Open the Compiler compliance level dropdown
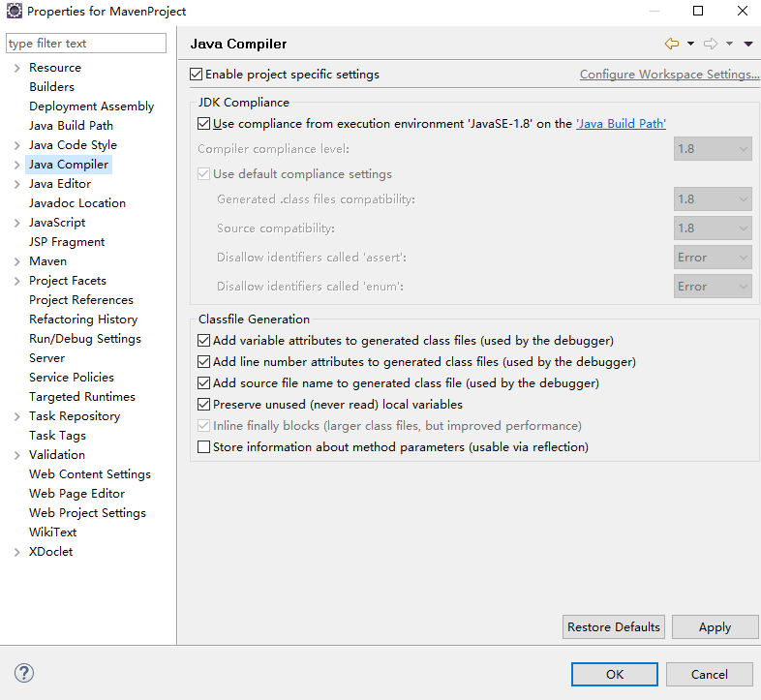This screenshot has height=700, width=761. tap(713, 148)
